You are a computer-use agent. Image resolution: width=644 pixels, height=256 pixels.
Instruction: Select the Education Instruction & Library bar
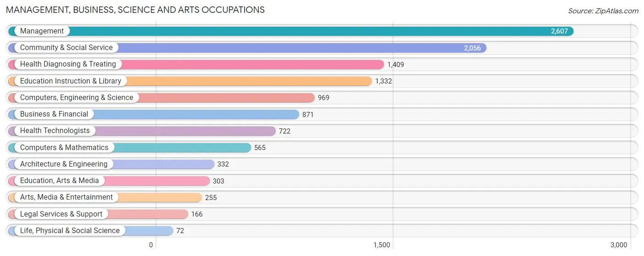tap(190, 81)
